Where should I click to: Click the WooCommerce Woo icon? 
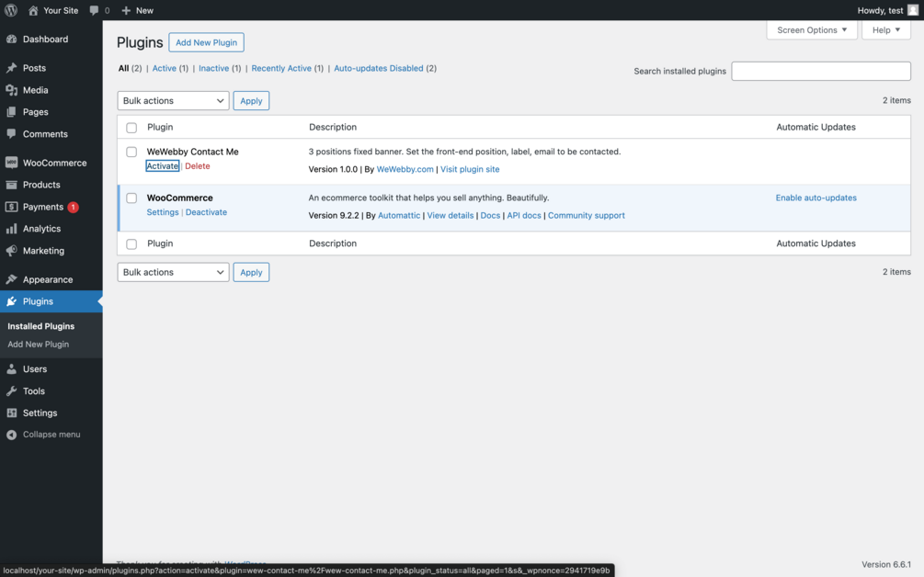(11, 163)
